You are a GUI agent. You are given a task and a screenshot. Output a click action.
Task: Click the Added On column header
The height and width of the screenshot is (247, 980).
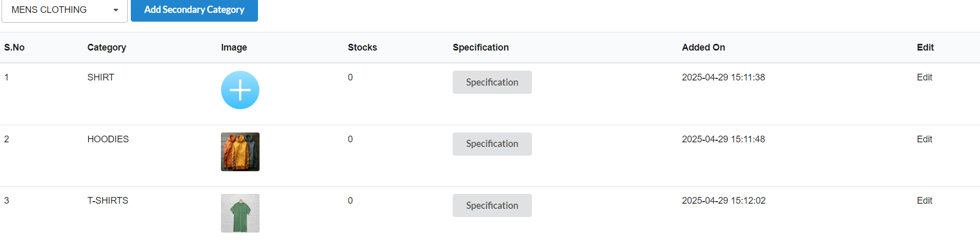(x=703, y=47)
